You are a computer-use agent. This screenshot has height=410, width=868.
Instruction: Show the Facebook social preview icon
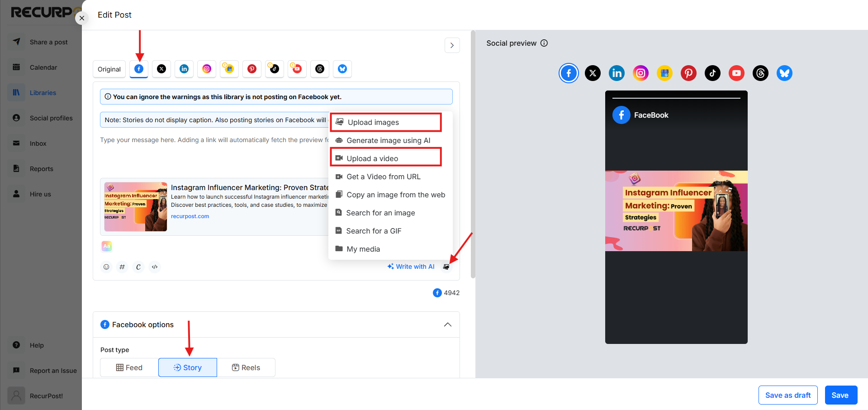569,73
